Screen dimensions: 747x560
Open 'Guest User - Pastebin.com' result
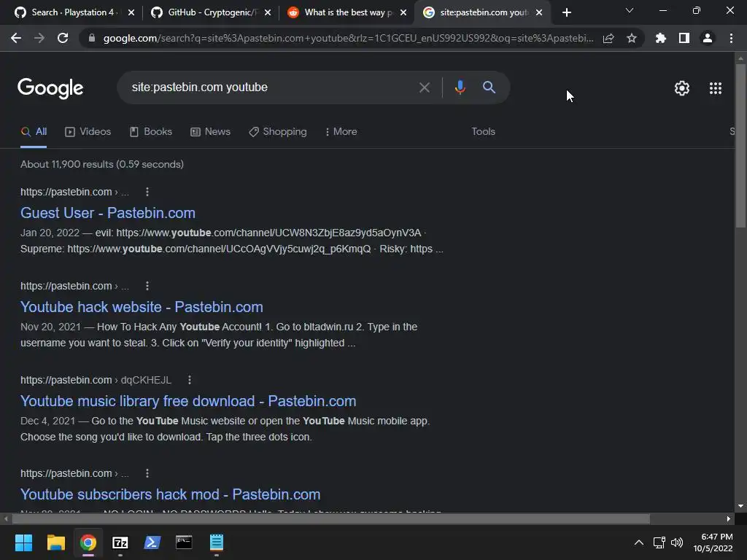(108, 213)
